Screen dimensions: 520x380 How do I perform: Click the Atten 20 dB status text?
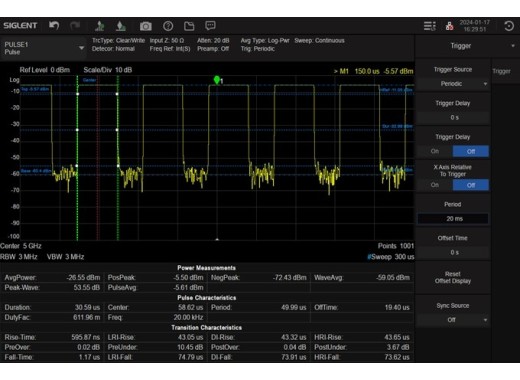(x=213, y=41)
